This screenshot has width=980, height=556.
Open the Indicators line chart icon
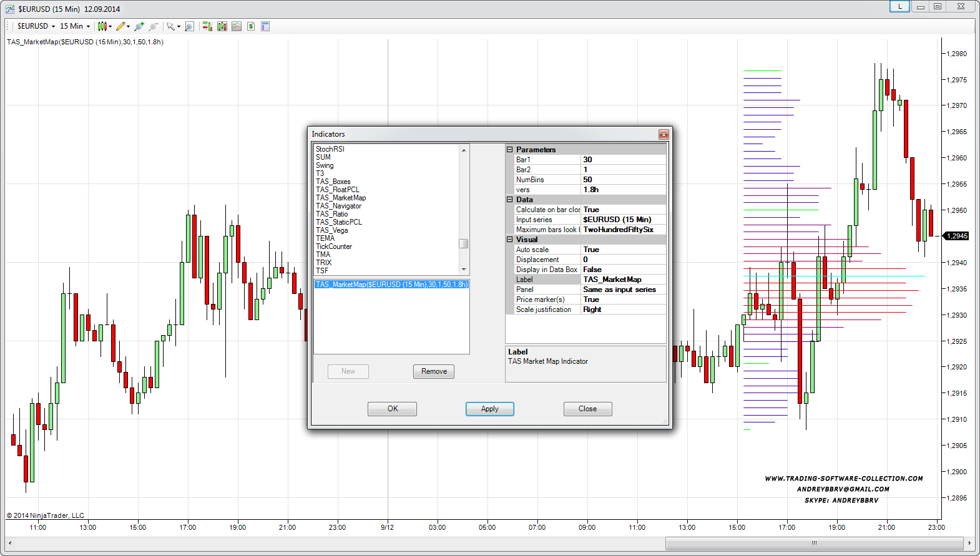pos(236,26)
